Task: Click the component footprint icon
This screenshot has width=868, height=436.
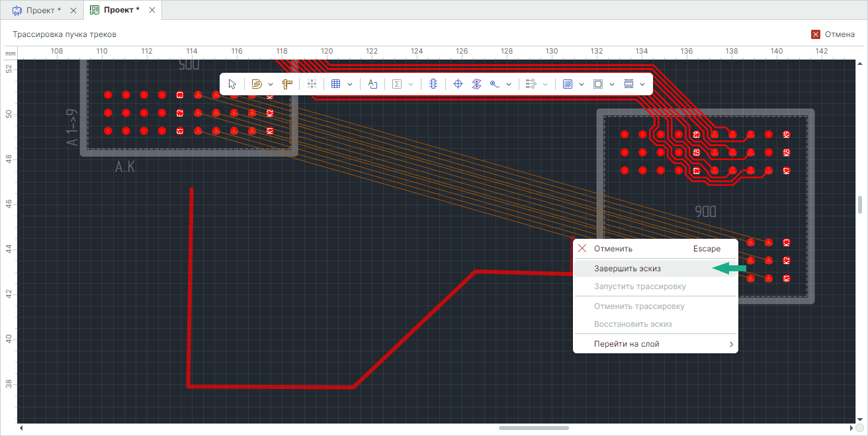Action: tap(433, 84)
